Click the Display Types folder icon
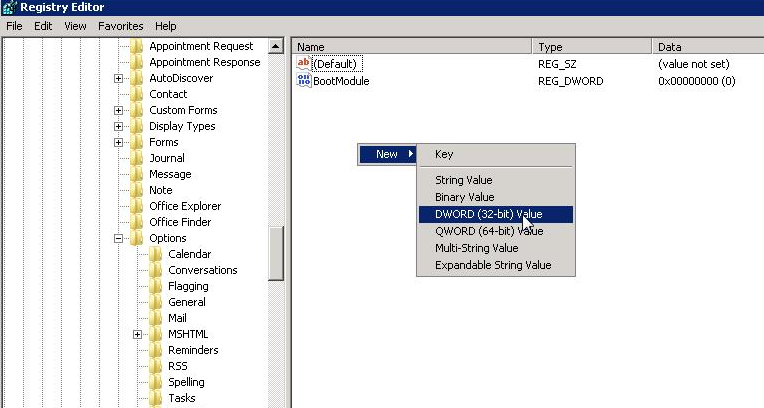This screenshot has width=764, height=408. [x=137, y=126]
